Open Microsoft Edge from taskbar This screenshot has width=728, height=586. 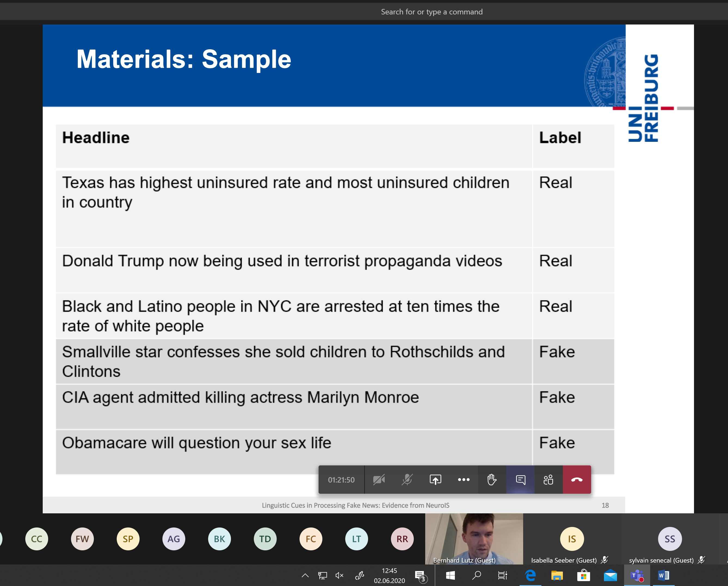[x=530, y=575]
